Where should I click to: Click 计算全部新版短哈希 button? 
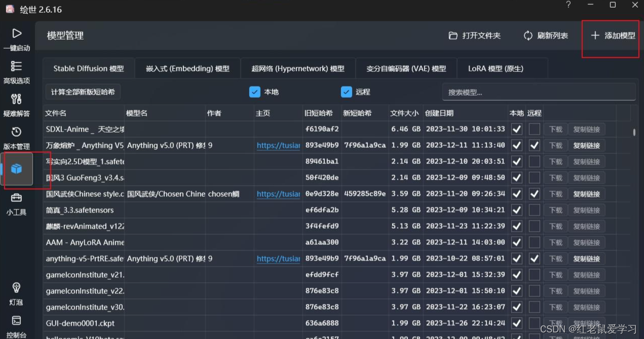(83, 92)
